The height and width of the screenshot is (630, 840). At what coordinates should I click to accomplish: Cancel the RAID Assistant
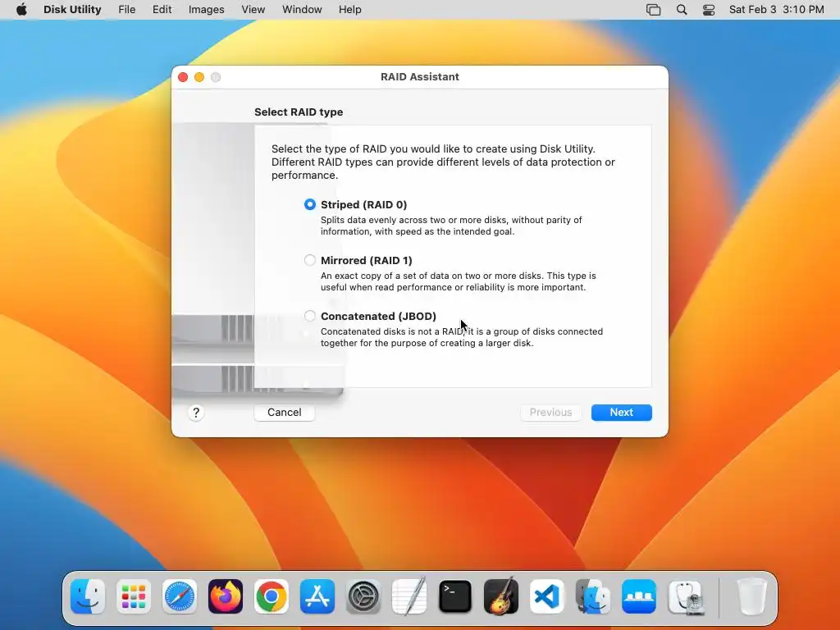click(x=285, y=413)
